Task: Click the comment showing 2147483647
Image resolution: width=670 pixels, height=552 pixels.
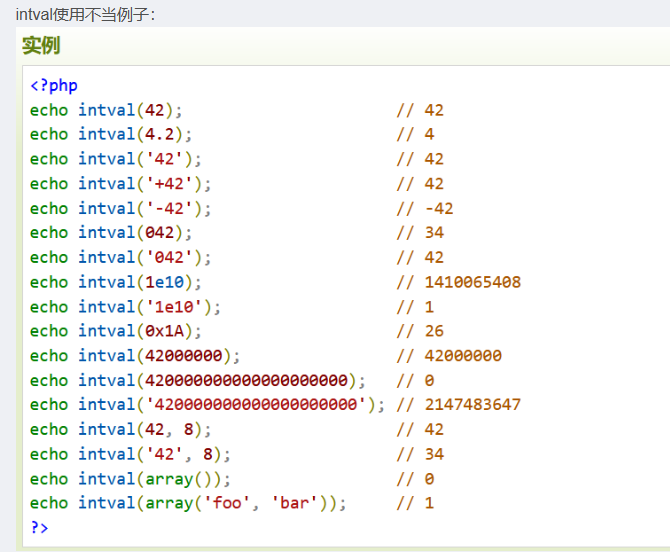Action: pos(458,405)
